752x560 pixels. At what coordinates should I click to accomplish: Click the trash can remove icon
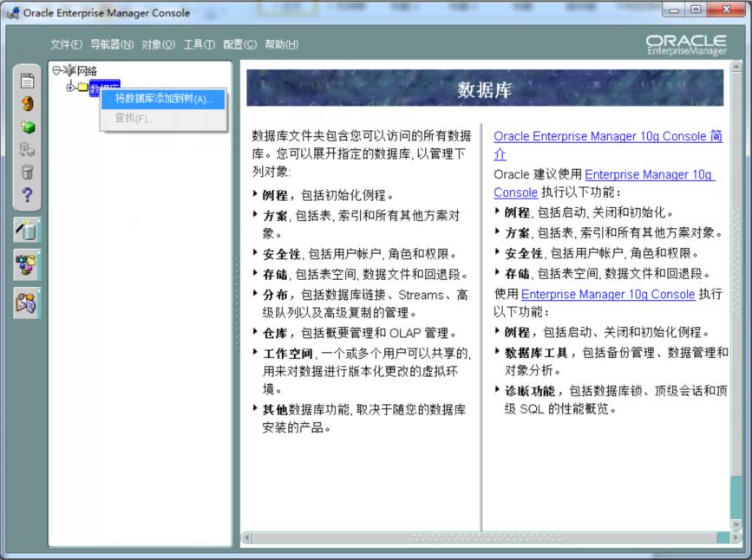pos(28,173)
